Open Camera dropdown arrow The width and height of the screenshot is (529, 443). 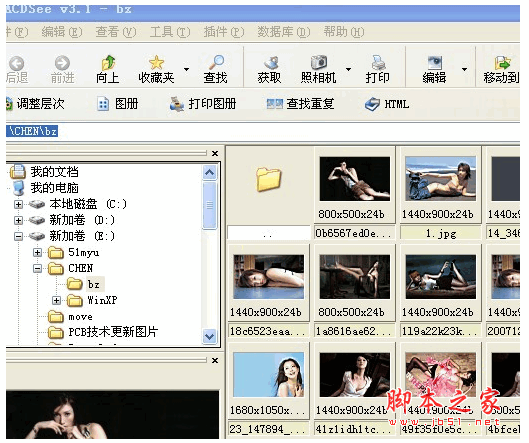click(348, 70)
